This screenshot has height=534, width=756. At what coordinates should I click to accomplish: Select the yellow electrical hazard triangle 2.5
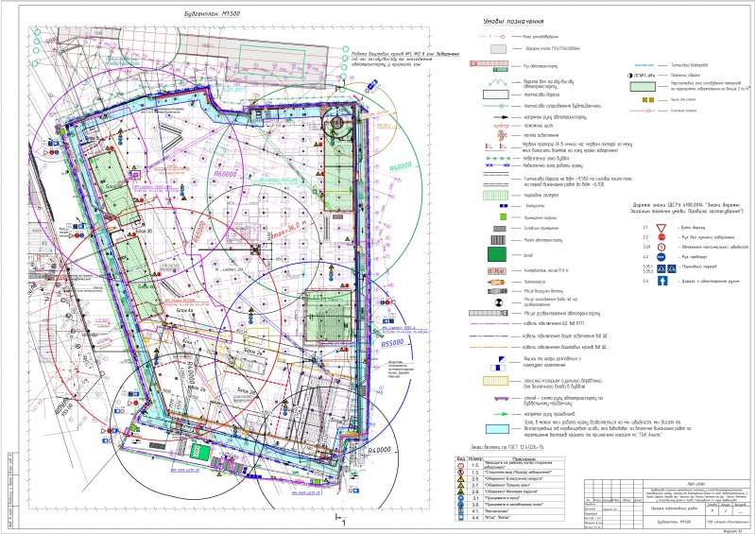point(461,479)
